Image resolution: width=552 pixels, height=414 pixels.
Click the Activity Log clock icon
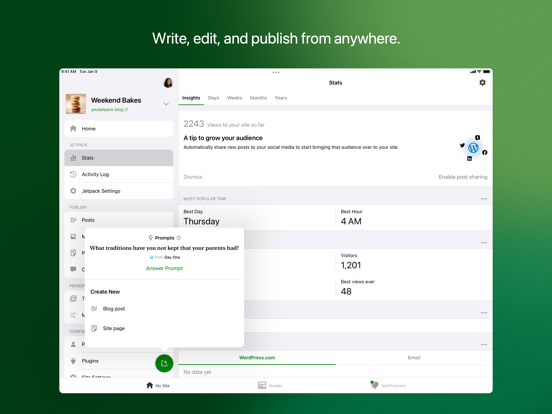coord(73,174)
